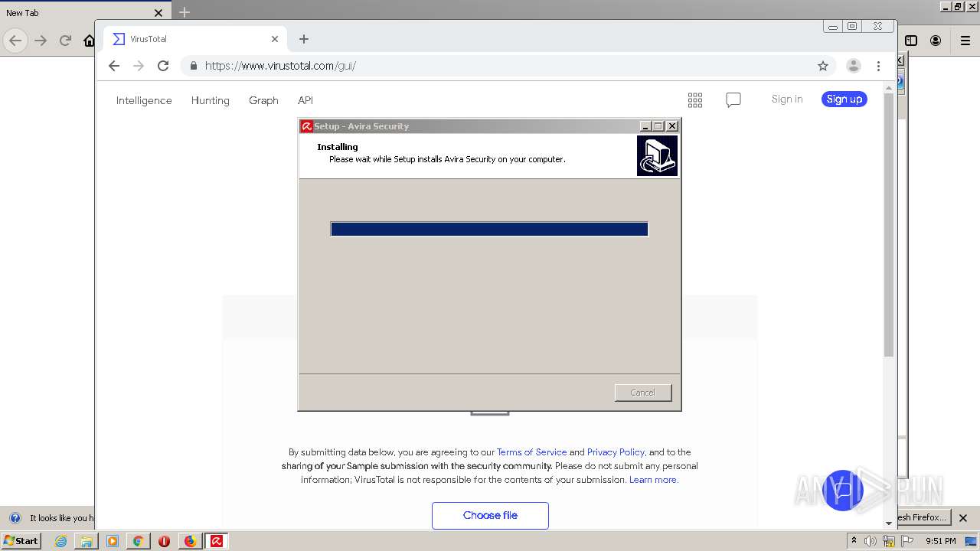Open the VirusTotal chat bubble icon
The width and height of the screenshot is (980, 551).
tap(733, 99)
